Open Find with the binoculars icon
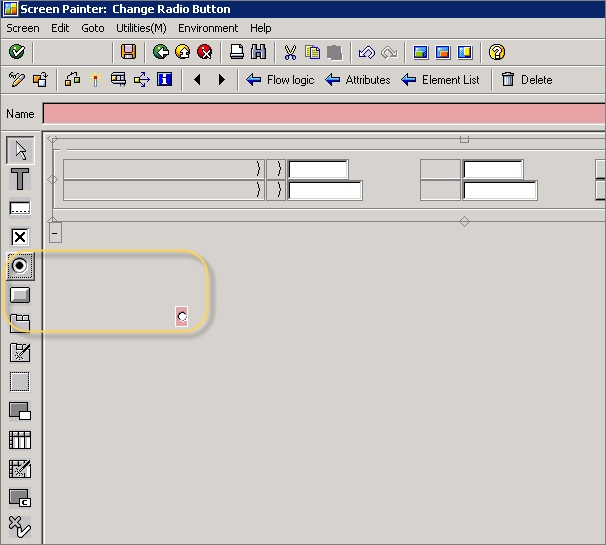This screenshot has height=545, width=606. tap(258, 51)
